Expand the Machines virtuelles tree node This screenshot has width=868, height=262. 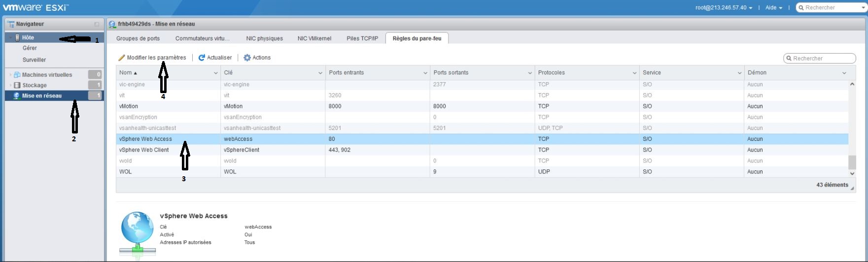(x=10, y=75)
